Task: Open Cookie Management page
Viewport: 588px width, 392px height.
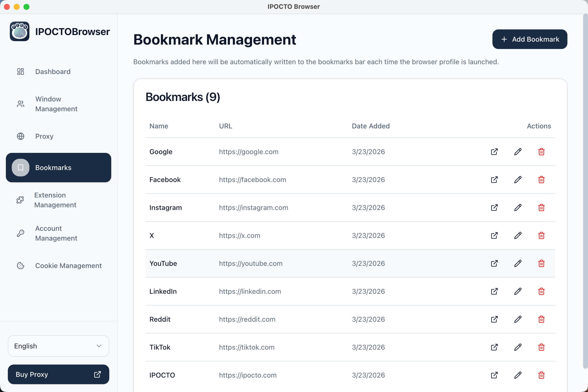Action: tap(59, 266)
